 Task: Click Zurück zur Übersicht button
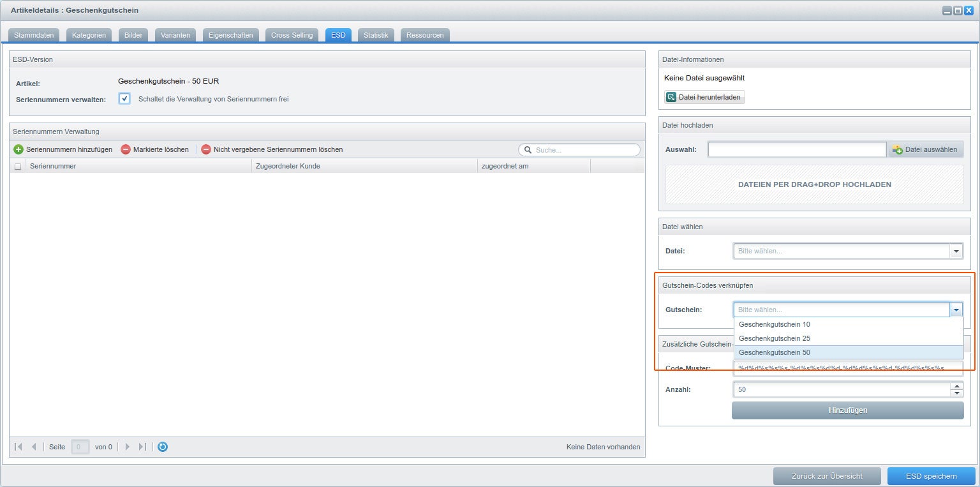[x=827, y=476]
